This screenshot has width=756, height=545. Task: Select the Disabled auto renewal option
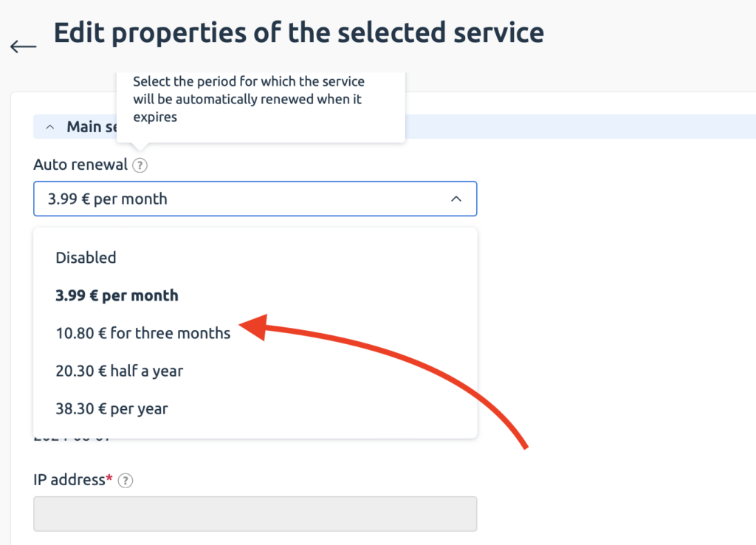[86, 258]
